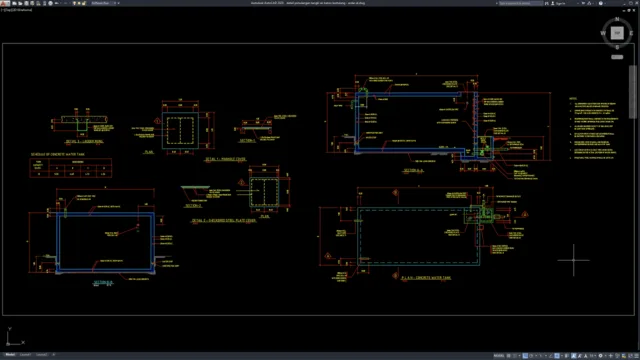Open the WCS dropdown below the ViewCube
The height and width of the screenshot is (360, 640).
(617, 57)
